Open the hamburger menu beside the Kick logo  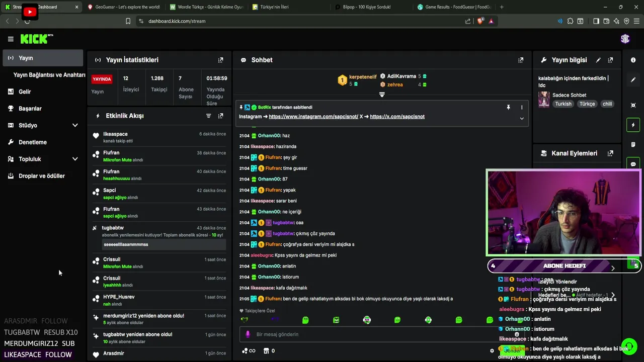(x=11, y=39)
